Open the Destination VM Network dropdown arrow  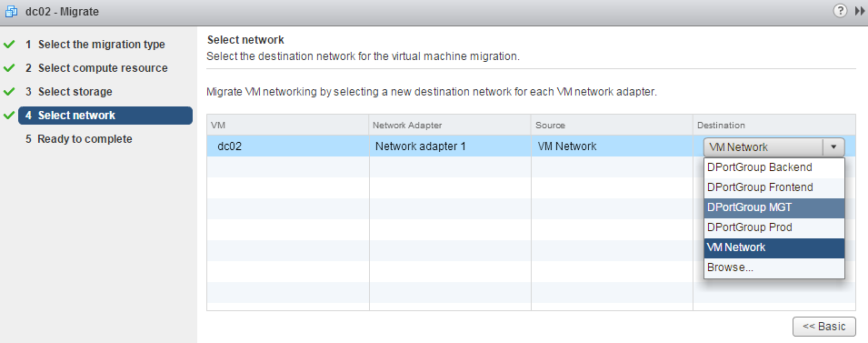[833, 147]
